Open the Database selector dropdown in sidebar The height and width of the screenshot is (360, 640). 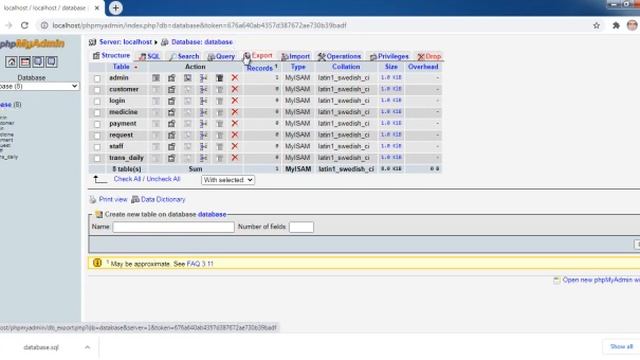pos(39,86)
